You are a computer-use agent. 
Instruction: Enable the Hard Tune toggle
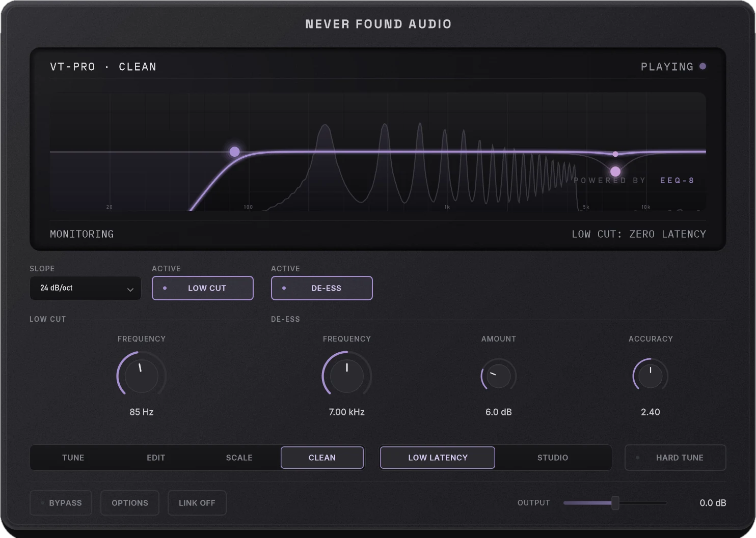pos(676,458)
